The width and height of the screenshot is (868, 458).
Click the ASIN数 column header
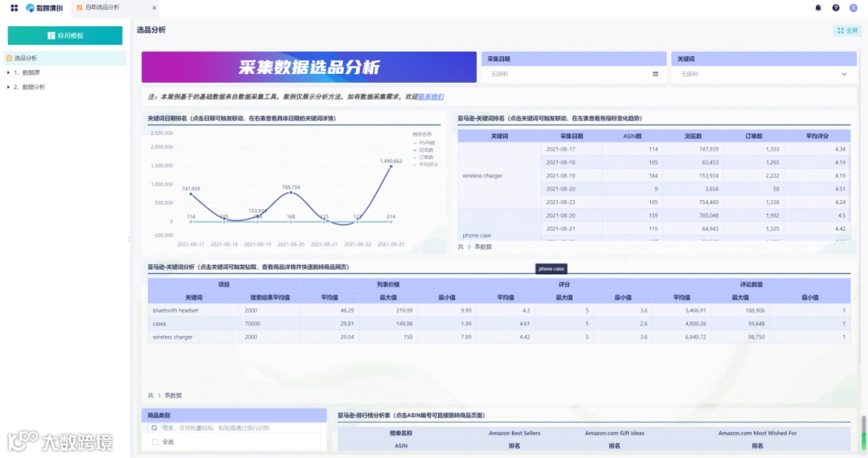pyautogui.click(x=633, y=136)
